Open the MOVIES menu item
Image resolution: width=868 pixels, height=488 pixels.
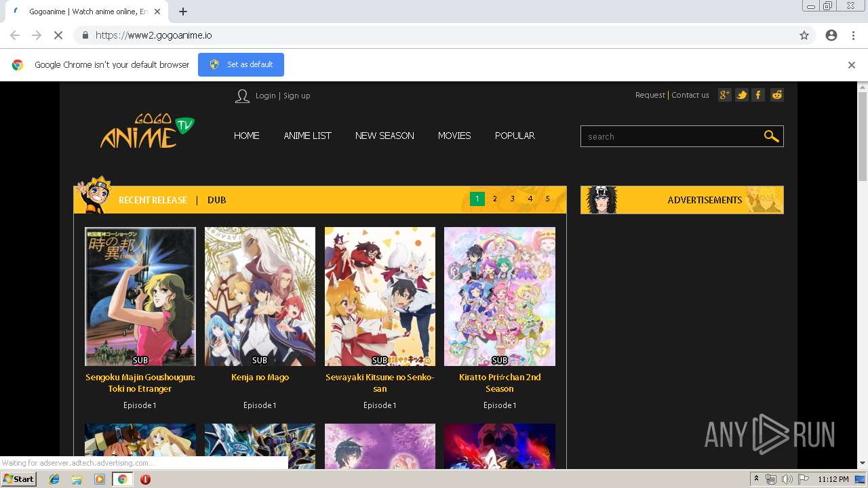coord(454,136)
